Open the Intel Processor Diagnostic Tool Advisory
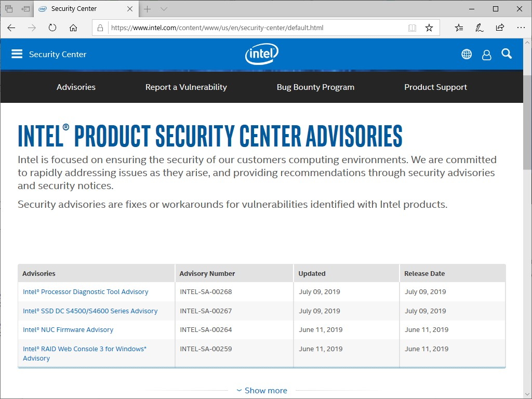Screen dimensions: 532x399 pyautogui.click(x=86, y=291)
